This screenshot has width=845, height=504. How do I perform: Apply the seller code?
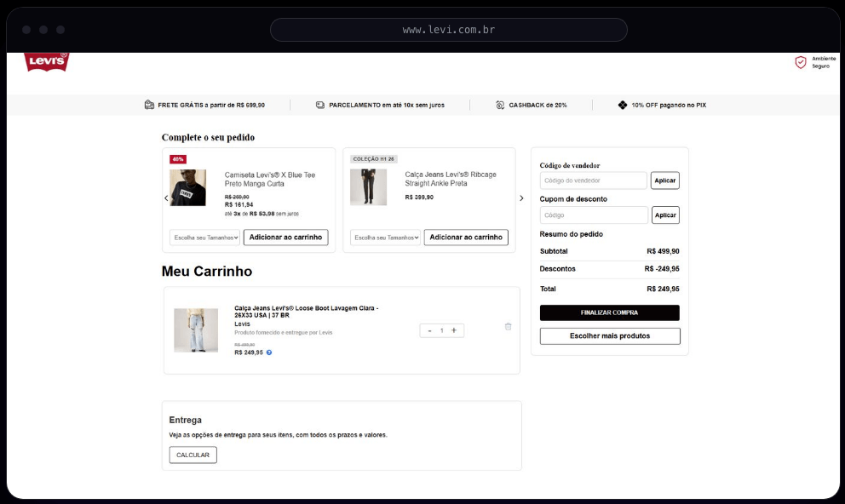coord(665,180)
